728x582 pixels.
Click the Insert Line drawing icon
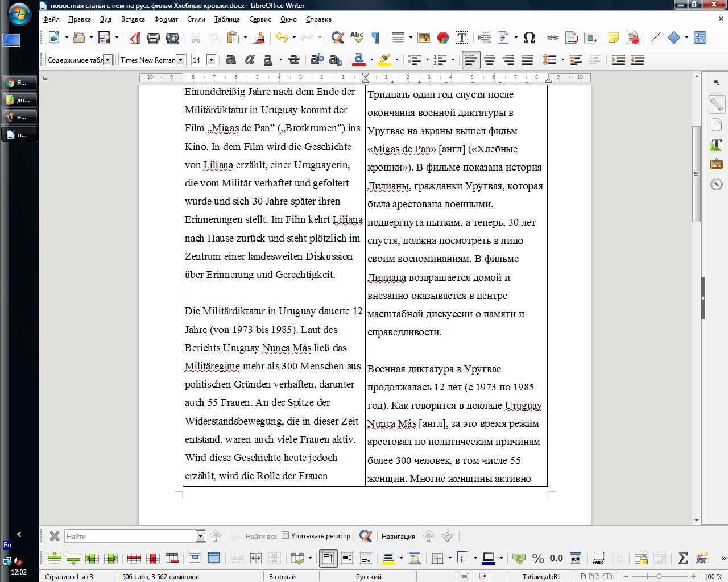tap(655, 38)
